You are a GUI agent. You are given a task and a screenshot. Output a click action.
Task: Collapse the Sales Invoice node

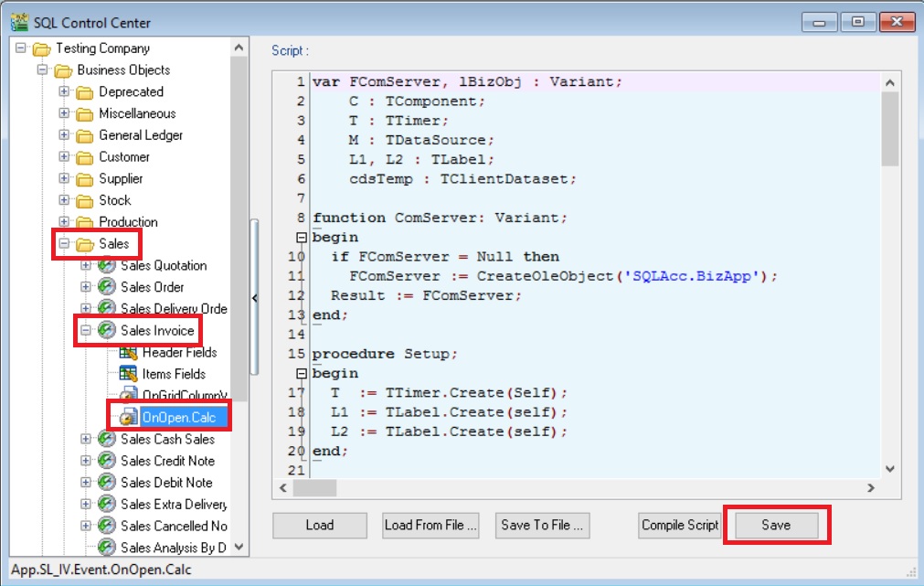86,330
